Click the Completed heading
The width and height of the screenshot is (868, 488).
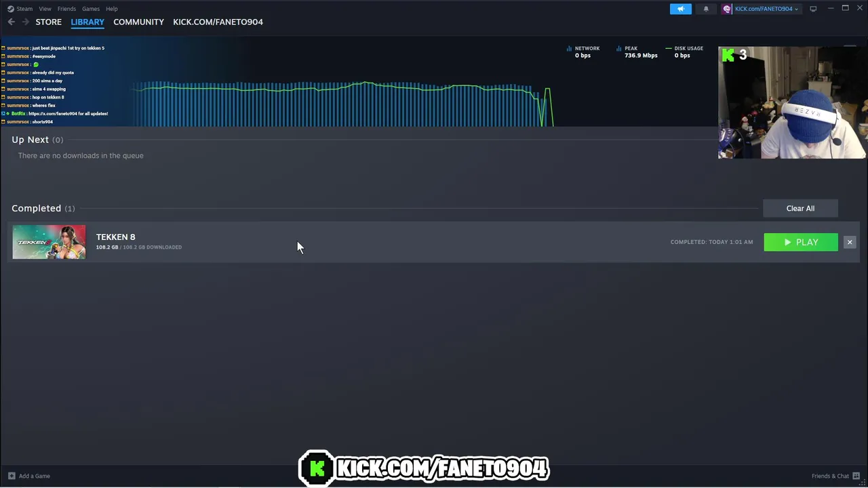click(36, 208)
